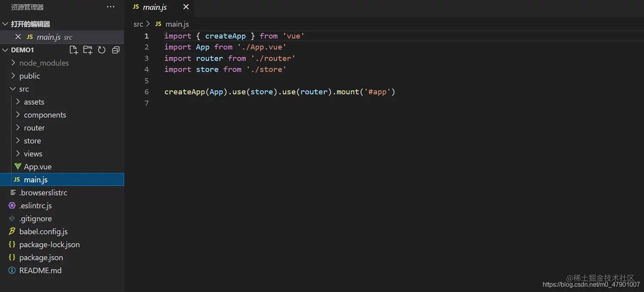Image resolution: width=644 pixels, height=292 pixels.
Task: Refresh the explorer with the refresh icon
Action: click(102, 50)
